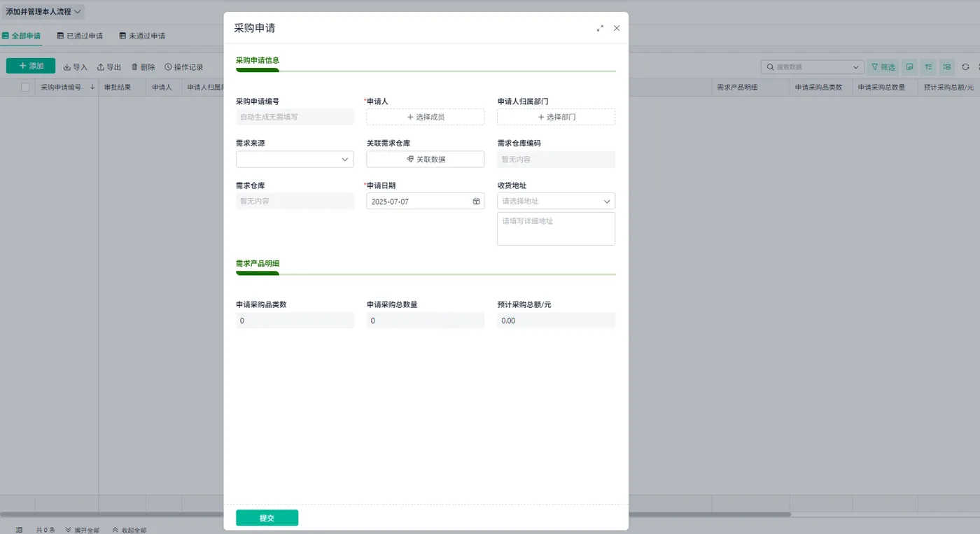Click the 删除 trash icon
This screenshot has height=534, width=980.
[x=134, y=67]
